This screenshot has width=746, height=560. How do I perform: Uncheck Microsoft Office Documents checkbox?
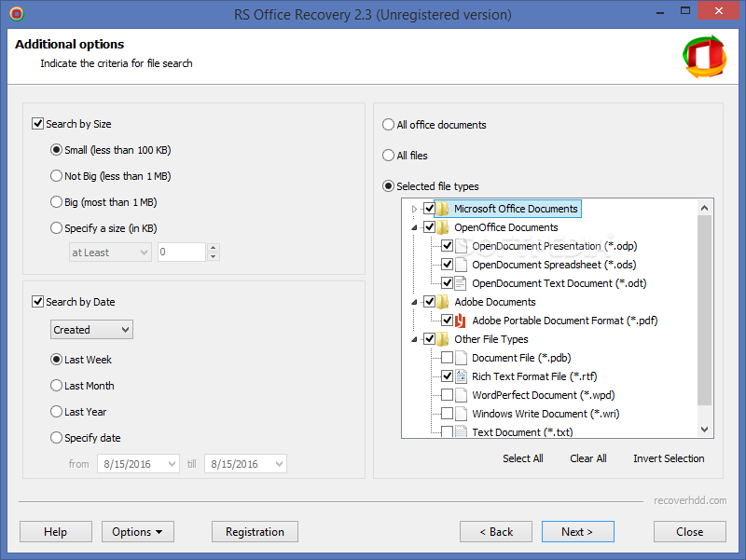tap(429, 208)
